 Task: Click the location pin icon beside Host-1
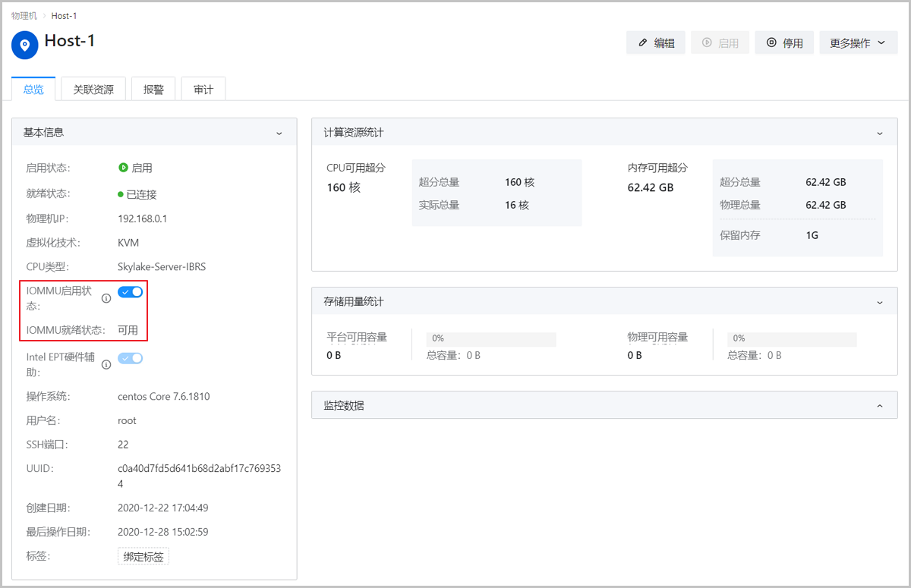coord(24,45)
